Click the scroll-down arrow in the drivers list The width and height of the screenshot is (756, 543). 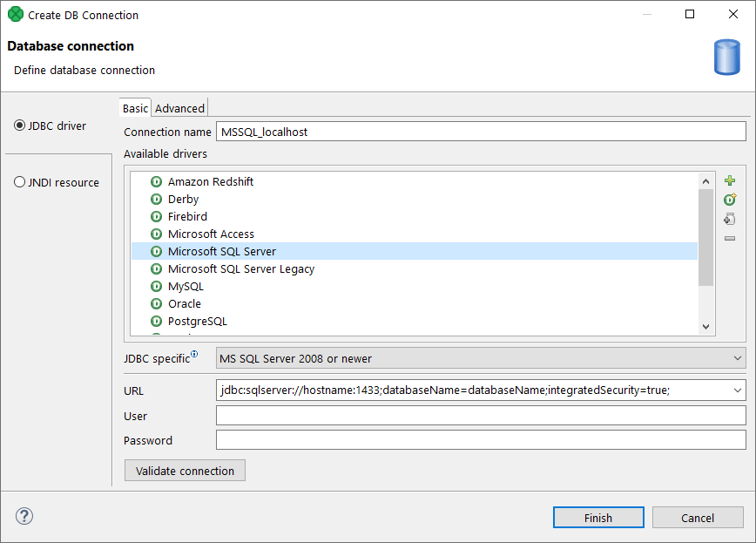click(x=706, y=326)
